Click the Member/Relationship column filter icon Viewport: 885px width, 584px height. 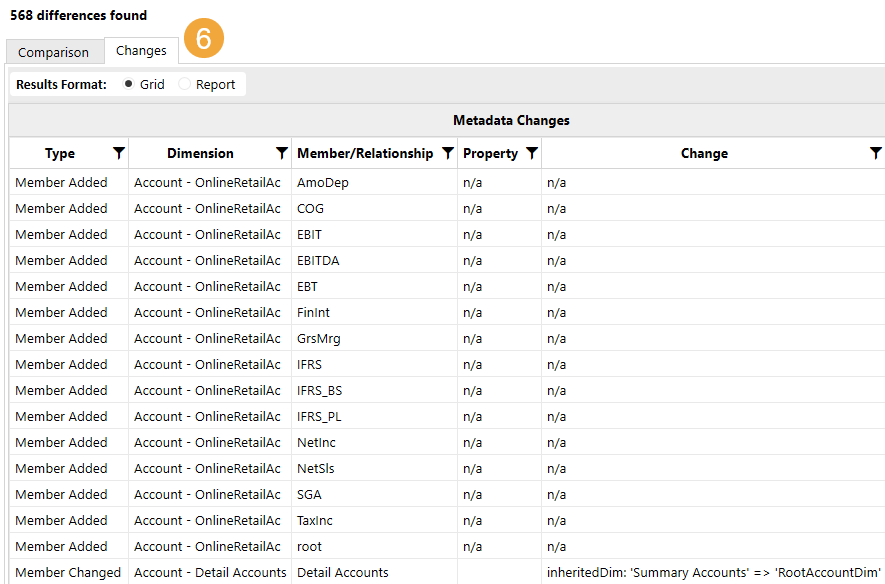448,153
